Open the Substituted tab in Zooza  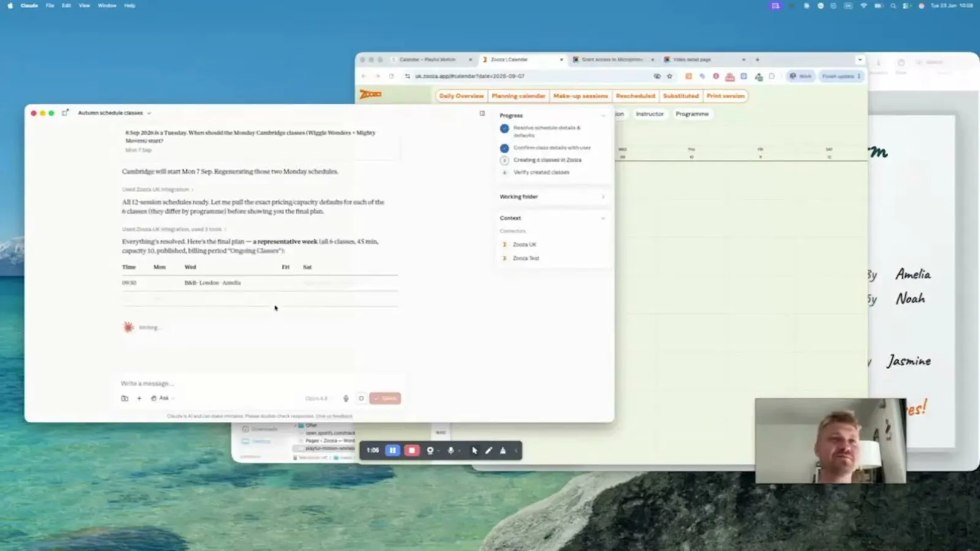[x=680, y=96]
